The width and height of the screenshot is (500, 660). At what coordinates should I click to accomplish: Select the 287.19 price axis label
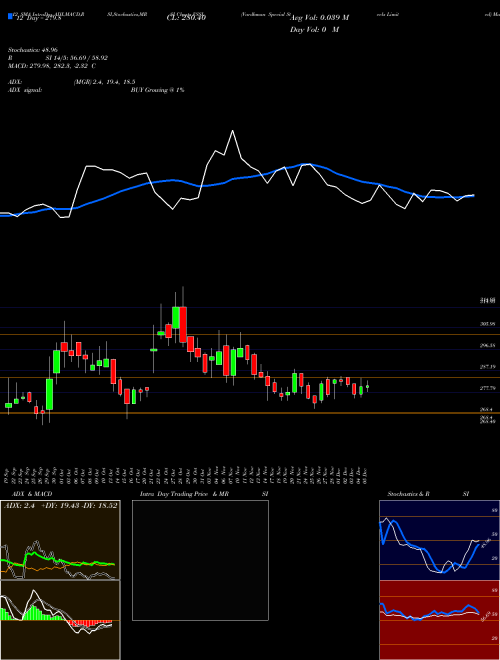487,367
